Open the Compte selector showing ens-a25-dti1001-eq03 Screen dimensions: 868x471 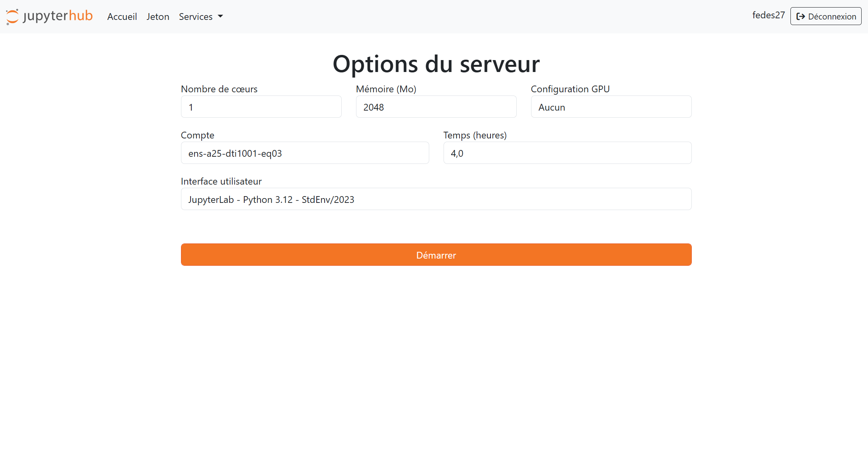tap(305, 153)
